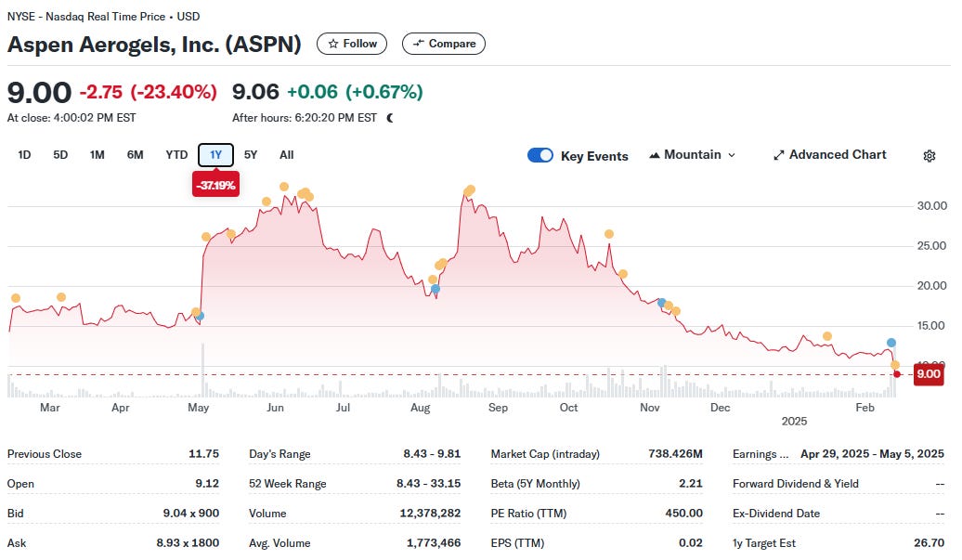The height and width of the screenshot is (560, 962).
Task: Click the Previous Close label
Action: tap(45, 454)
